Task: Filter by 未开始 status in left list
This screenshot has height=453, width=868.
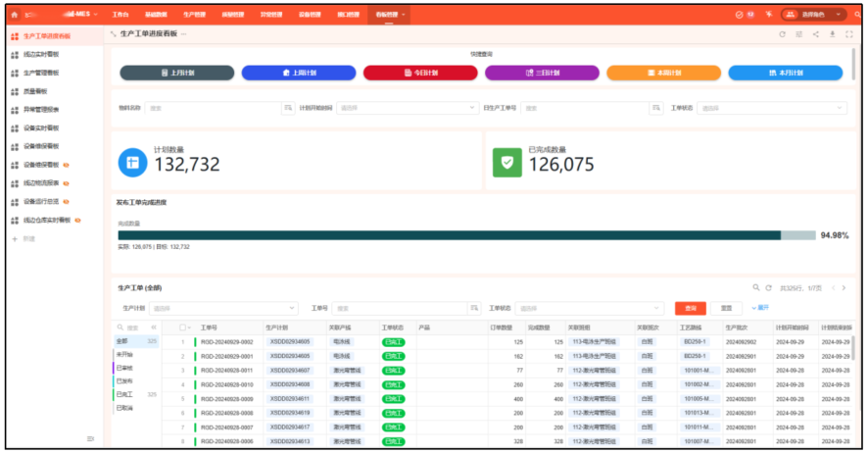Action: [x=136, y=354]
